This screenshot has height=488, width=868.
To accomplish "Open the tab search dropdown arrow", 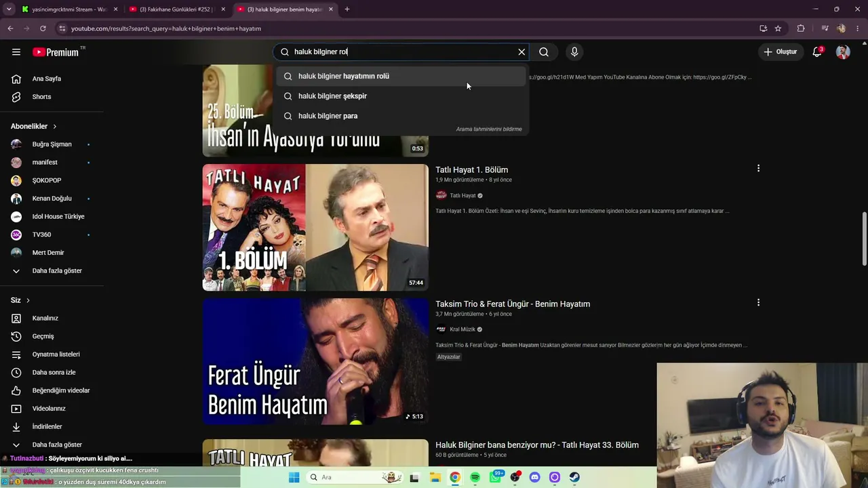I will coord(9,9).
